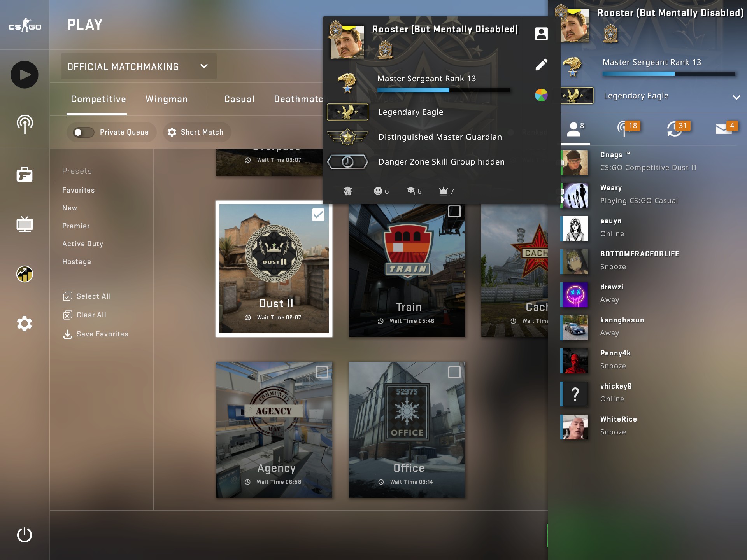Click the Play button in sidebar
Image resolution: width=747 pixels, height=560 pixels.
25,75
